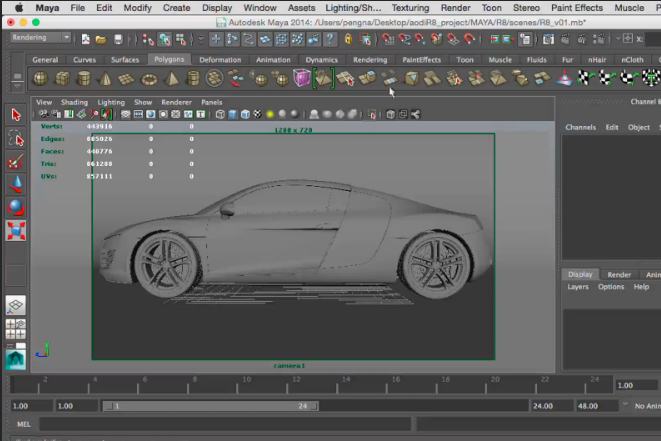Image resolution: width=661 pixels, height=441 pixels.
Task: Toggle use all lights yellow bulb
Action: tap(270, 114)
